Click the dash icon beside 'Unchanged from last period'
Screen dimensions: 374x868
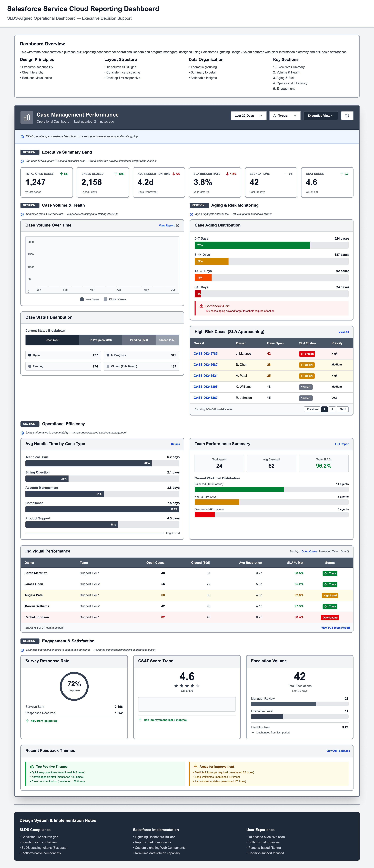point(253,733)
